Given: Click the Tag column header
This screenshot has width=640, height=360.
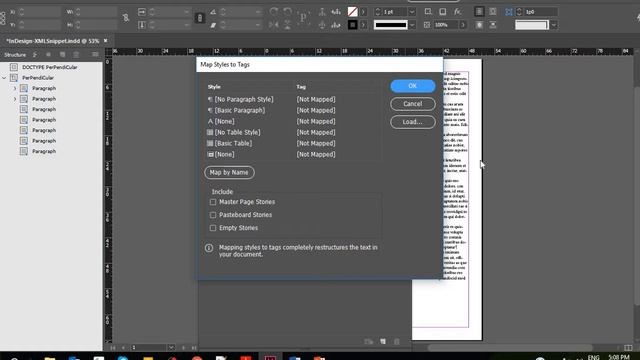Looking at the screenshot, I should (301, 87).
